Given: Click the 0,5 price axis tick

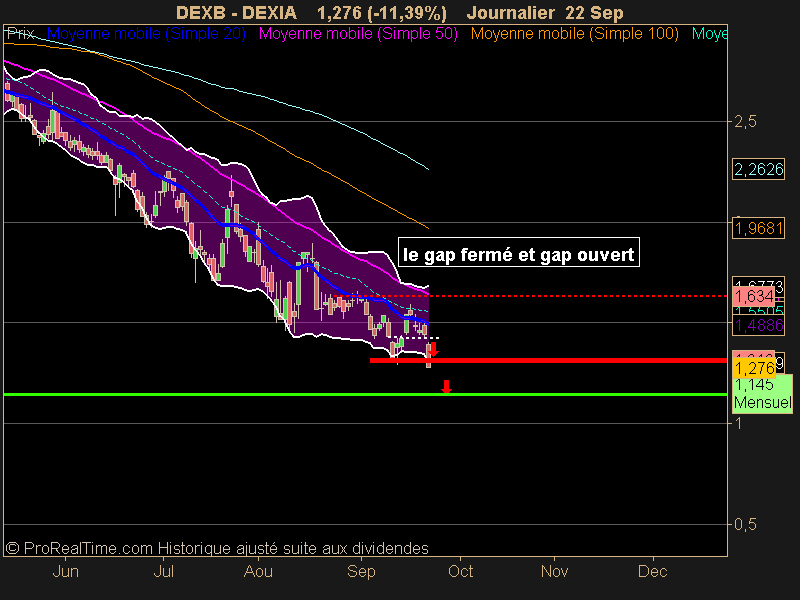Looking at the screenshot, I should click(x=744, y=524).
